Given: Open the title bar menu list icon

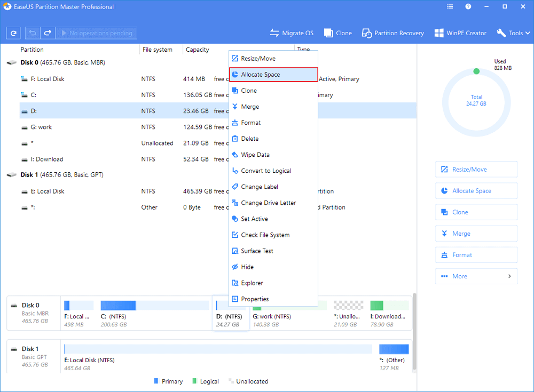Looking at the screenshot, I should [450, 6].
